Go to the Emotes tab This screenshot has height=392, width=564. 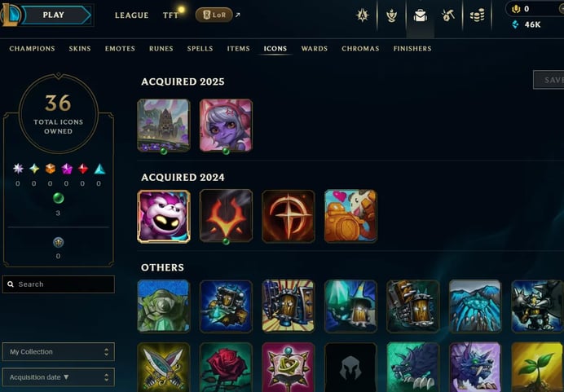click(x=120, y=49)
